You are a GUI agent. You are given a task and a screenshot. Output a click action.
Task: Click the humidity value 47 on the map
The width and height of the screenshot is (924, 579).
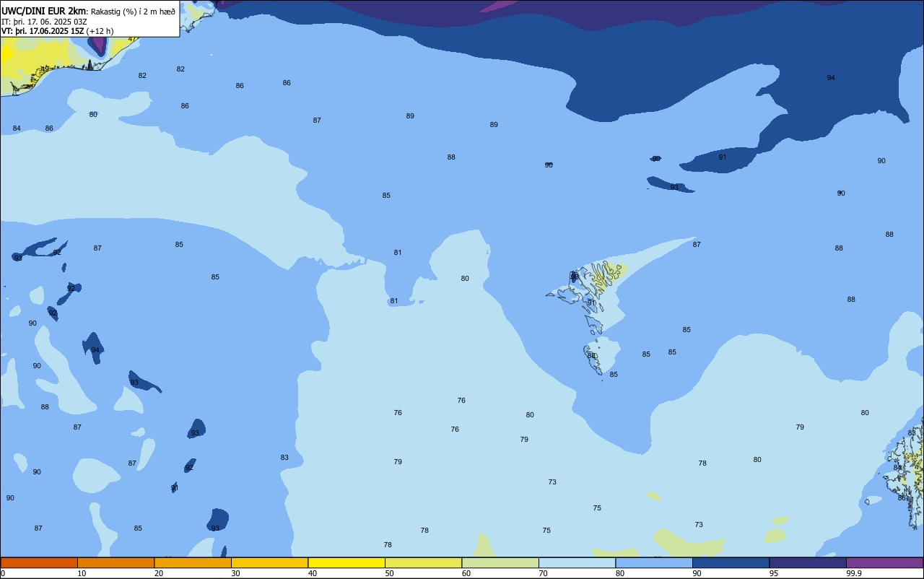132,39
